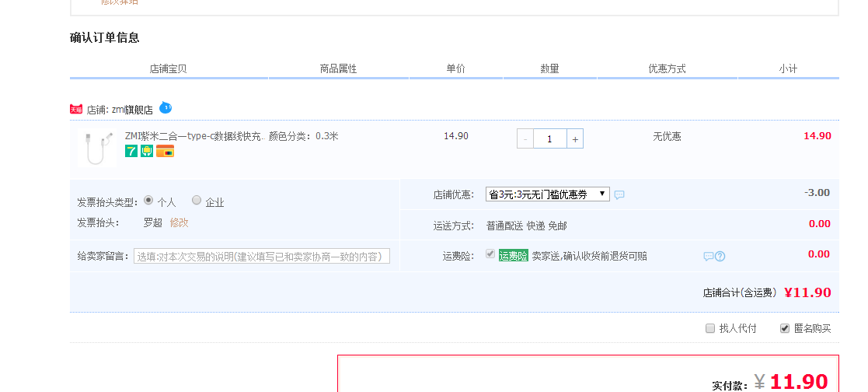Decrease quantity with the minus button
This screenshot has width=868, height=392.
click(525, 139)
